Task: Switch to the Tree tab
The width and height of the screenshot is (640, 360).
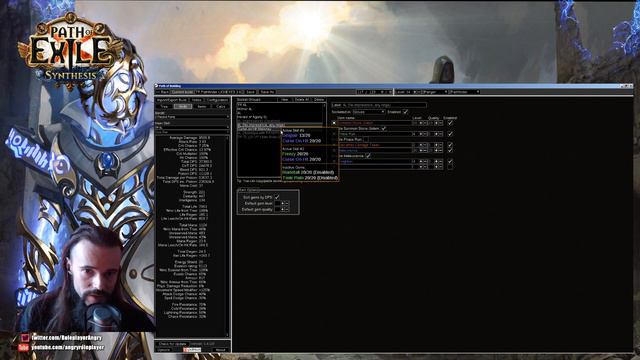Action: pos(164,107)
